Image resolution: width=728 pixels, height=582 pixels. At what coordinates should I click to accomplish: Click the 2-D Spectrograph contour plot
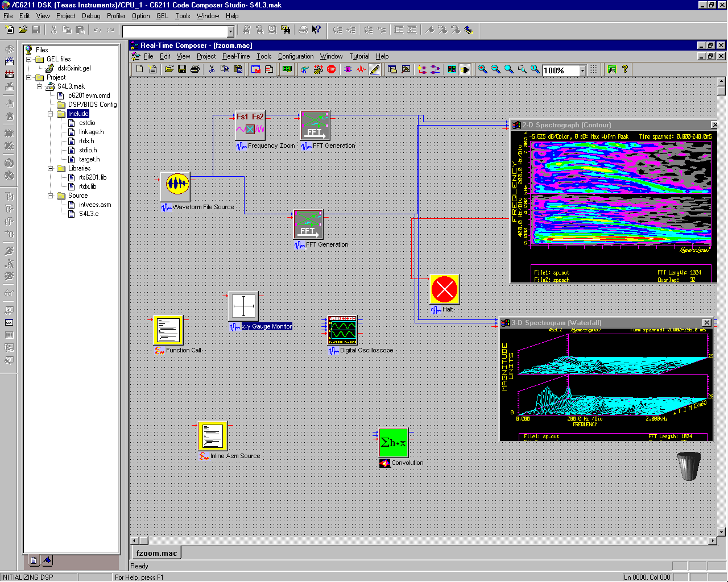(x=621, y=193)
